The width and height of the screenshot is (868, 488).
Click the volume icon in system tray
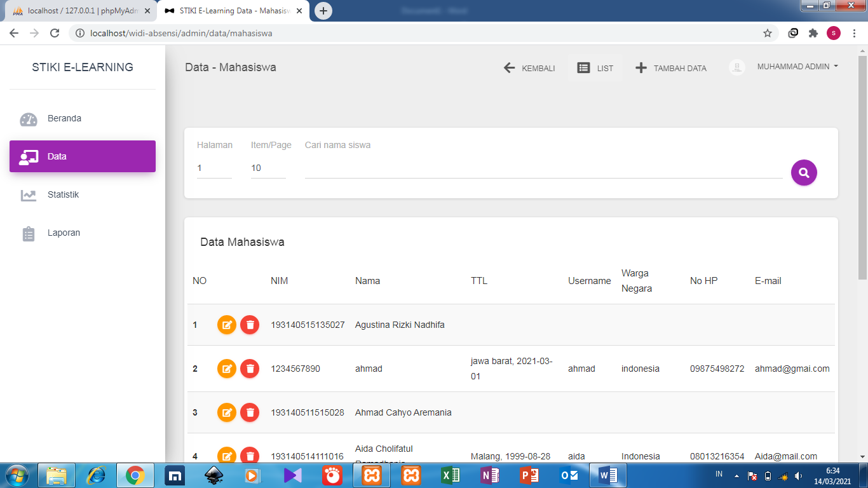coord(798,476)
